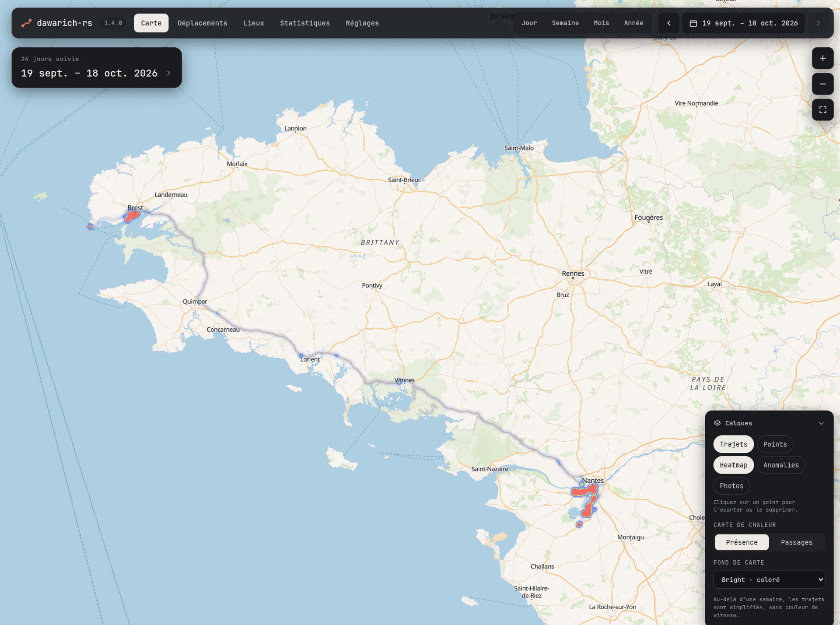Image resolution: width=840 pixels, height=625 pixels.
Task: Click the Vannes city label on map
Action: click(x=405, y=379)
